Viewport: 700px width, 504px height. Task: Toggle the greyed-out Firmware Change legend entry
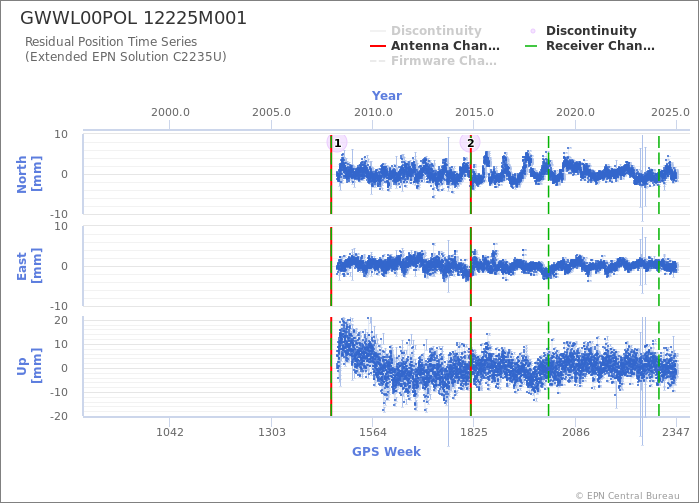point(433,61)
